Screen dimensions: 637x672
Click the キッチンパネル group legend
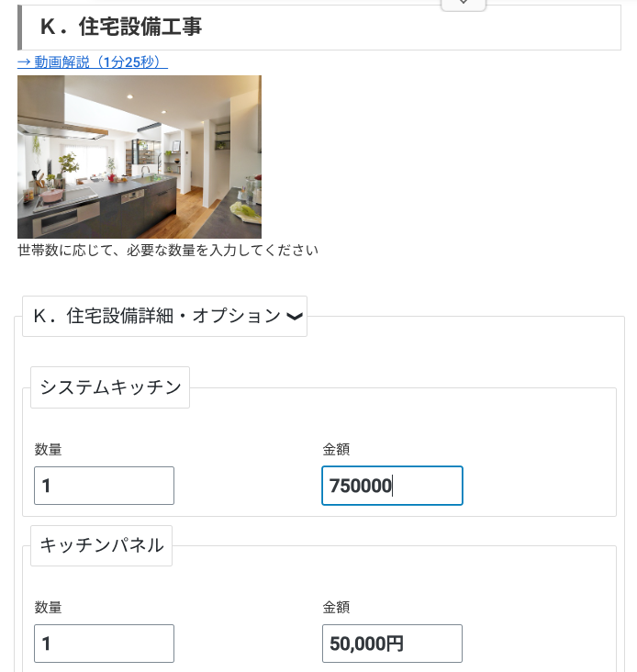[101, 545]
